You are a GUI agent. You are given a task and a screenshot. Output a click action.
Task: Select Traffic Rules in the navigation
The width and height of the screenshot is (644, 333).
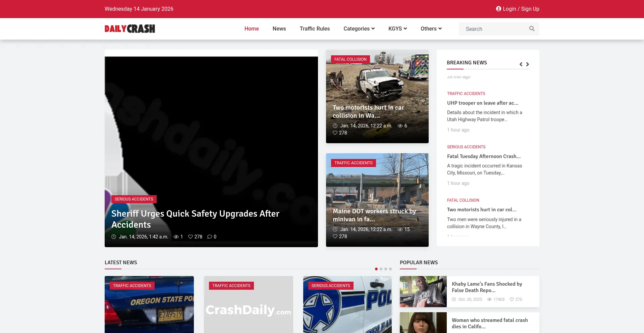[x=315, y=29]
